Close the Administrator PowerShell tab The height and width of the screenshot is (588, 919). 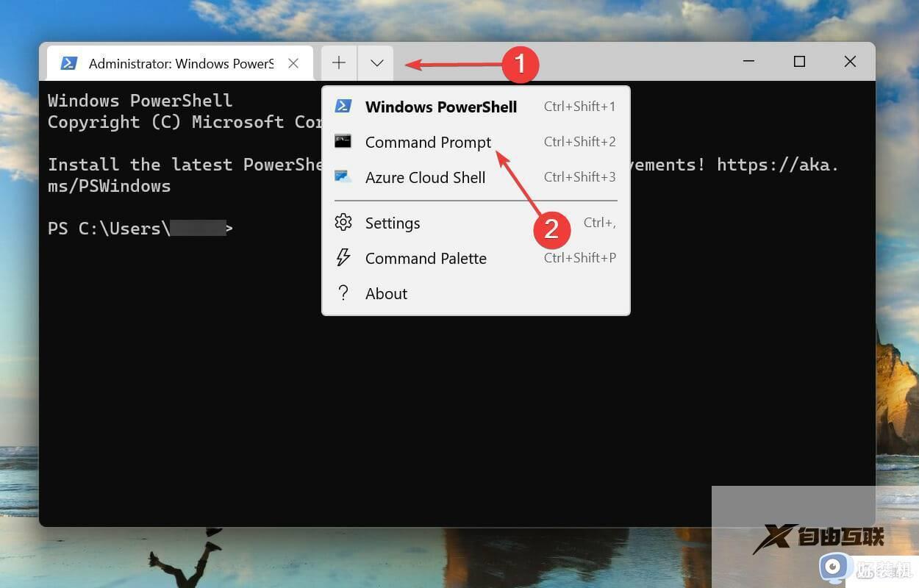[293, 63]
